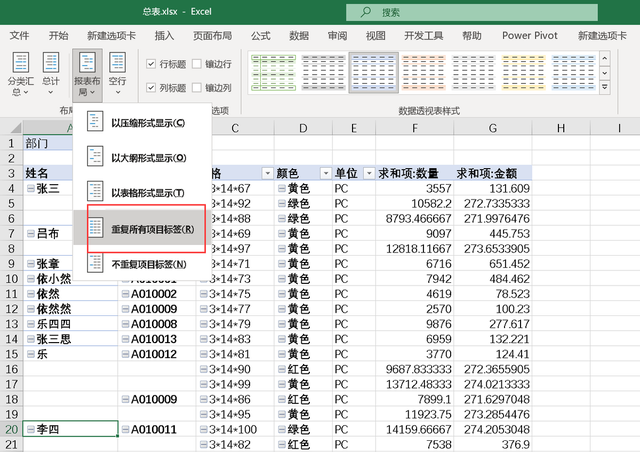Click the 部门 cell in row 1
The width and height of the screenshot is (640, 452).
coord(48,143)
